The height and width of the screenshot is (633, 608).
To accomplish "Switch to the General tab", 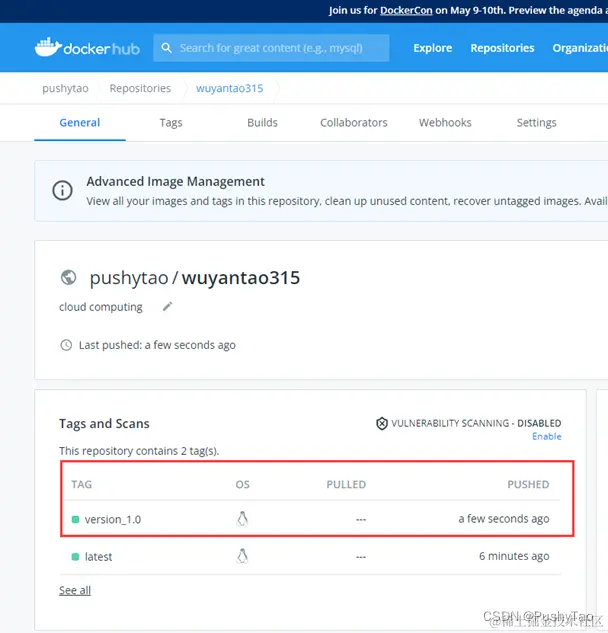I will [80, 123].
